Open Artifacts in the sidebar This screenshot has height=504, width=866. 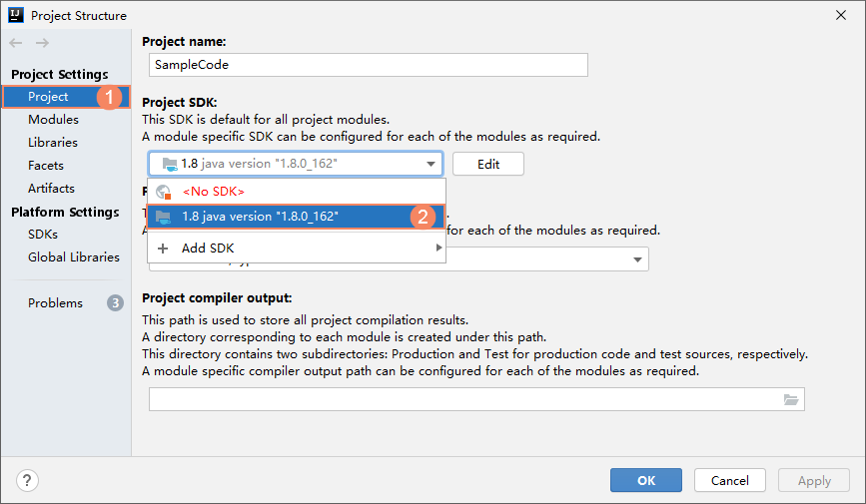(x=51, y=189)
